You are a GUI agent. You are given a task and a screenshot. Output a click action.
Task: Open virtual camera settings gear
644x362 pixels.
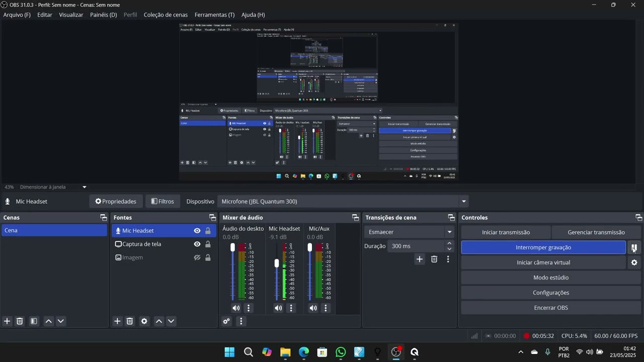click(x=634, y=262)
